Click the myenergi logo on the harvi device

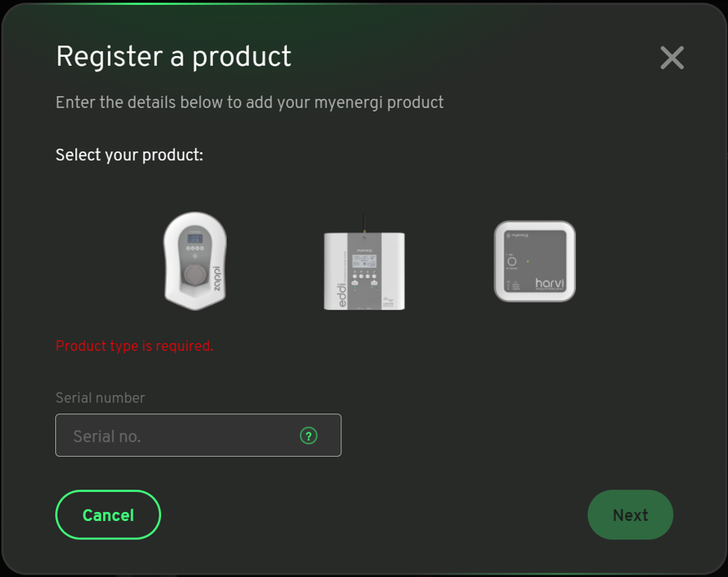[517, 235]
